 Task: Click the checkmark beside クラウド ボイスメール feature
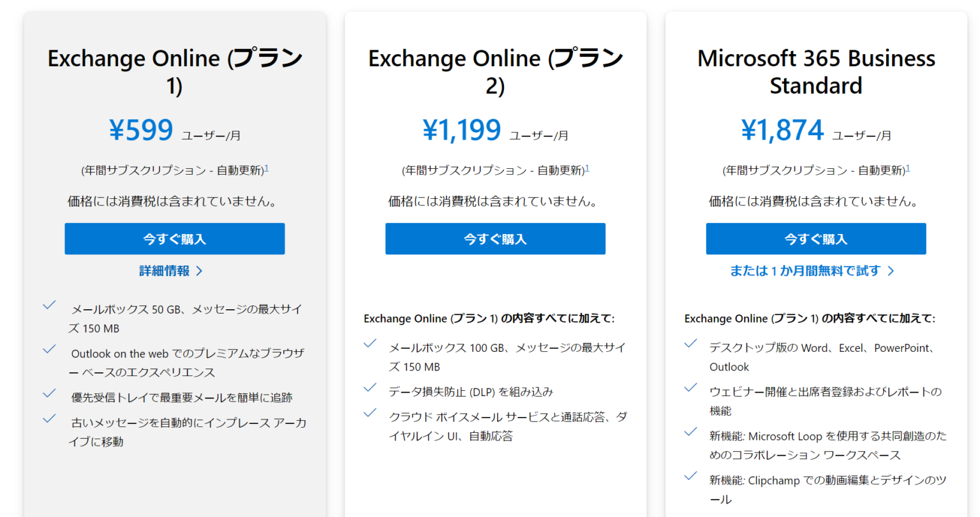pyautogui.click(x=370, y=412)
